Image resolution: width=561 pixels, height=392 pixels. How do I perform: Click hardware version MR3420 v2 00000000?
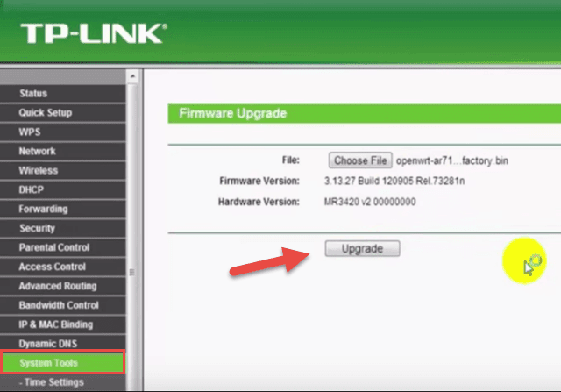point(370,202)
